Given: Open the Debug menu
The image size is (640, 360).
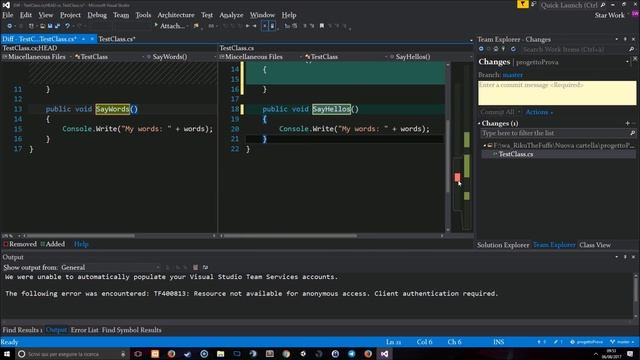Looking at the screenshot, I should 97,15.
